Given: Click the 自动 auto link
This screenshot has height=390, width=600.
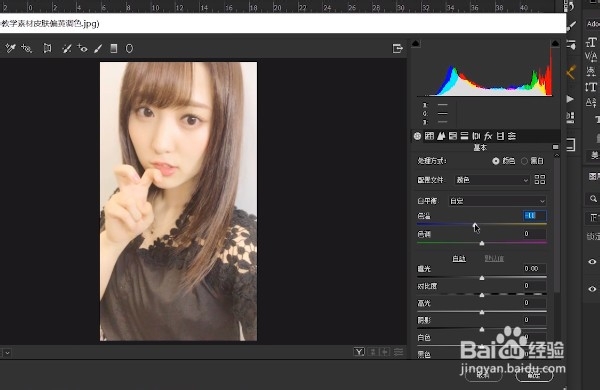Looking at the screenshot, I should [x=459, y=259].
